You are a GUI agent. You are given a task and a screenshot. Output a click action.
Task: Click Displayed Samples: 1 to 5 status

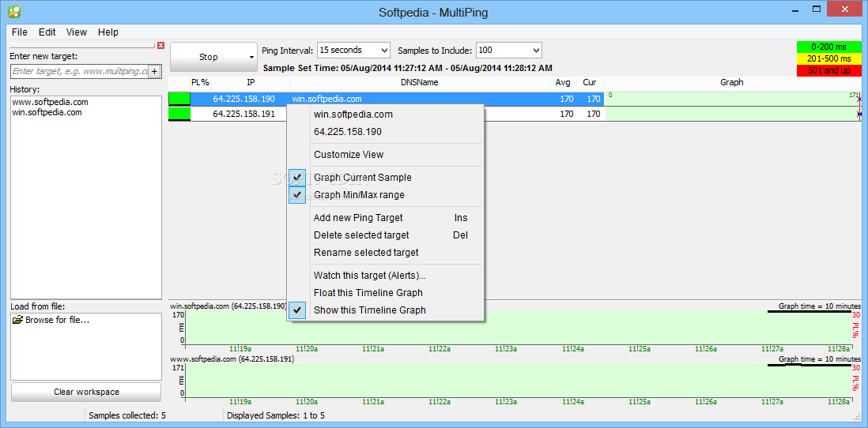(276, 415)
